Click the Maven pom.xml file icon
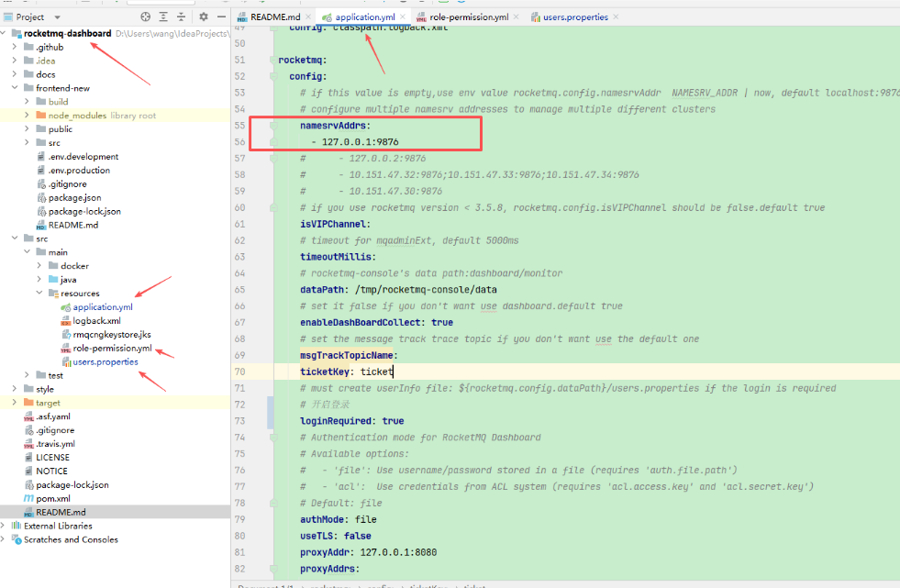The width and height of the screenshot is (900, 588). 28,498
